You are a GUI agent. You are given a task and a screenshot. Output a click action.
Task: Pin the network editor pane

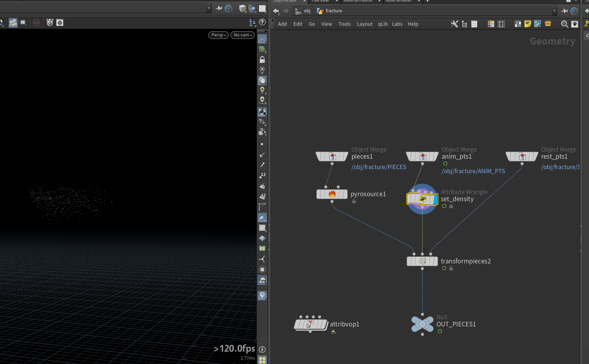565,11
